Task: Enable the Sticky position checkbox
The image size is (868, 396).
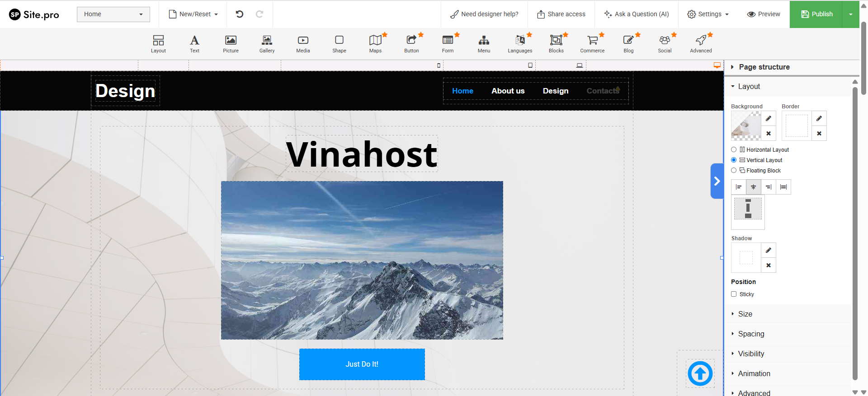Action: (734, 294)
